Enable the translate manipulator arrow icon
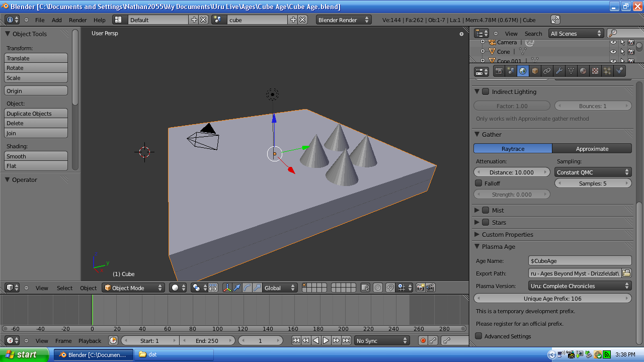The width and height of the screenshot is (644, 362). tap(237, 288)
